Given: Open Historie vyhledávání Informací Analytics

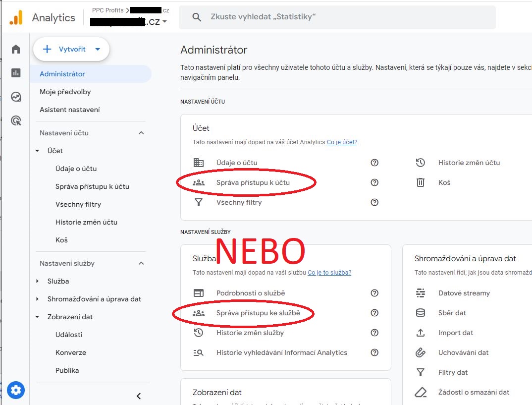Looking at the screenshot, I should tap(282, 353).
